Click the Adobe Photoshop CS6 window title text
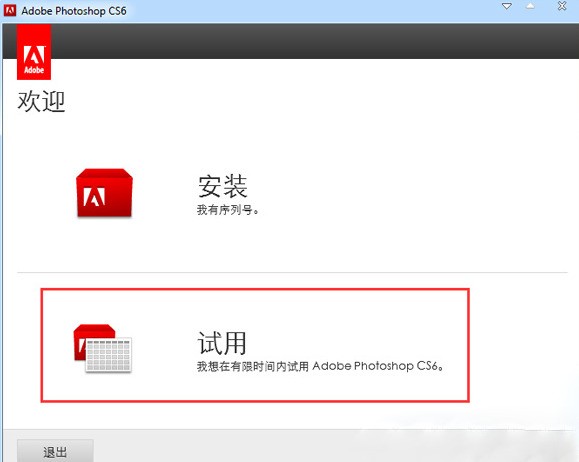The image size is (579, 462). coord(74,11)
